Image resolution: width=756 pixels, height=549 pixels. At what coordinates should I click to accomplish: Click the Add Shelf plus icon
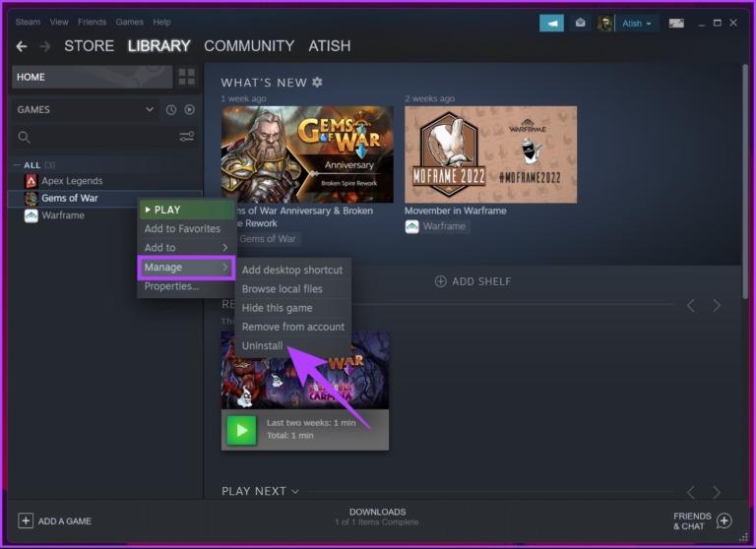coord(440,281)
